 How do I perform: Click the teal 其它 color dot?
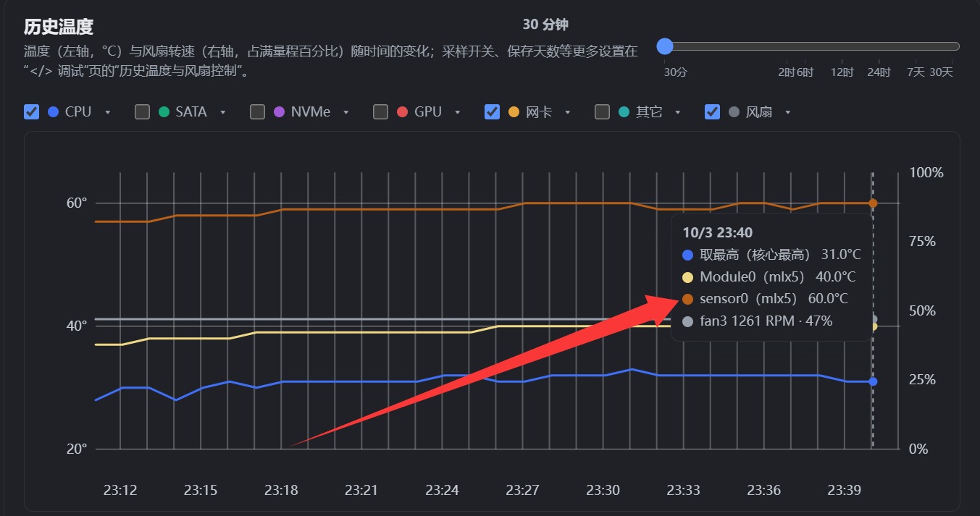[624, 111]
